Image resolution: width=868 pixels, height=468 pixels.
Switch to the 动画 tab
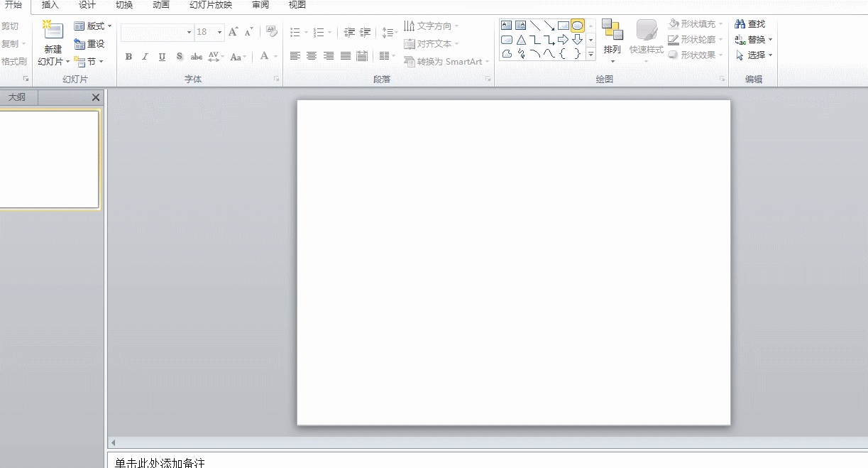[161, 5]
